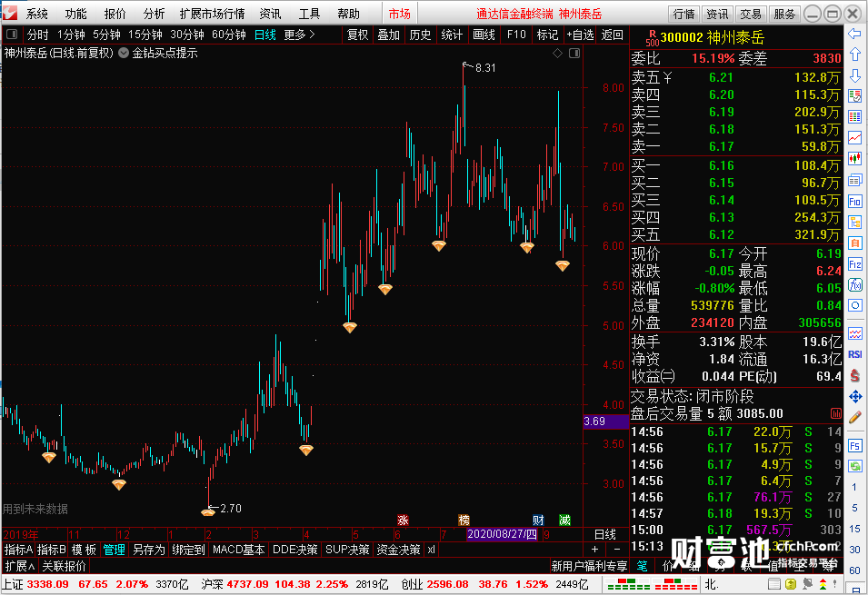
Task: Click the down arrow sidebar icon
Action: pos(854,75)
